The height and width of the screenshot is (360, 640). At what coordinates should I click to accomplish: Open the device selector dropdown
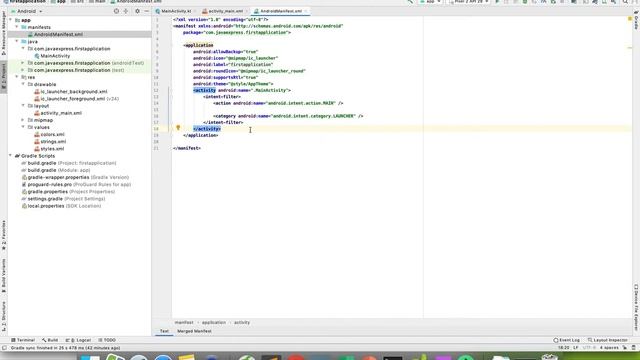click(469, 2)
